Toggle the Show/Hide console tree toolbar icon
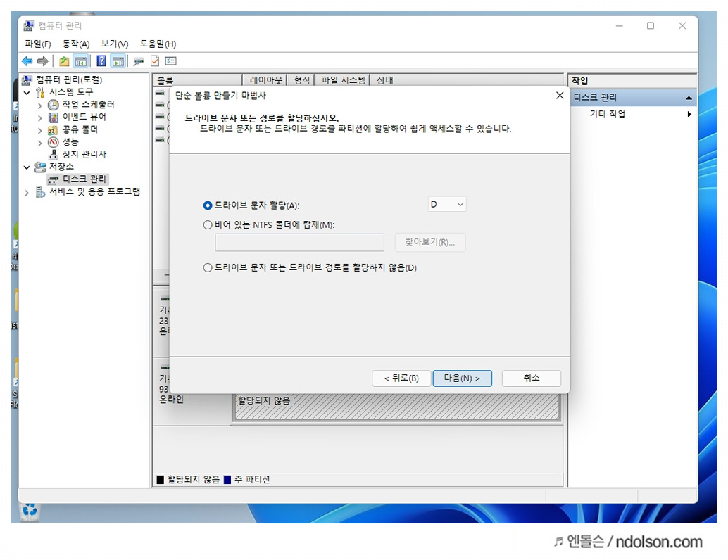Screen dimensions: 728x560 click(x=81, y=61)
